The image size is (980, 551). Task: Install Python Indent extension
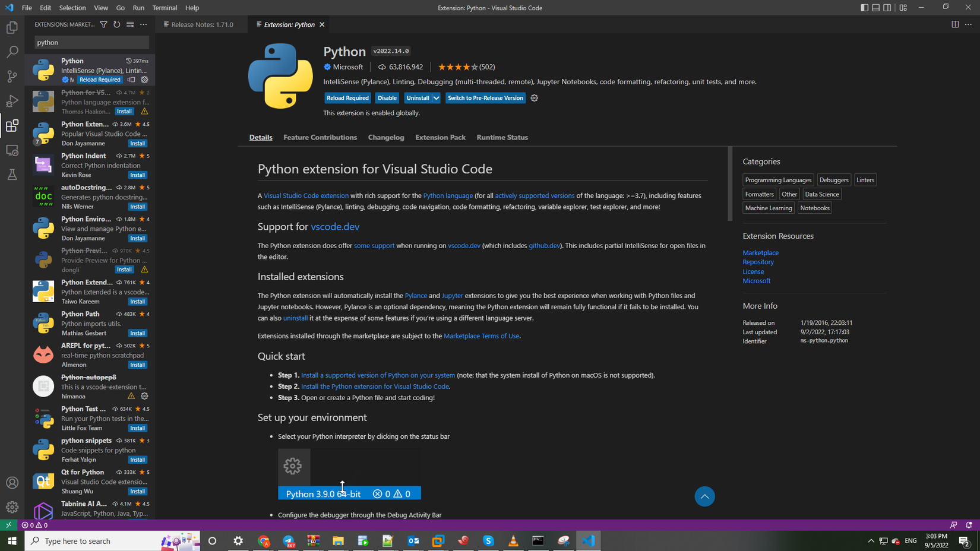[x=138, y=175]
